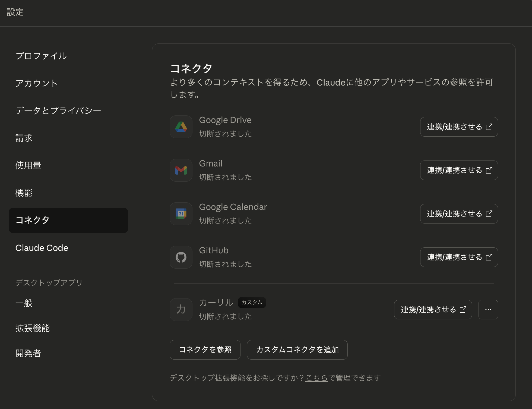Click the external-link icon on Google Drive's 連携 button
Image resolution: width=532 pixels, height=409 pixels.
coord(489,127)
